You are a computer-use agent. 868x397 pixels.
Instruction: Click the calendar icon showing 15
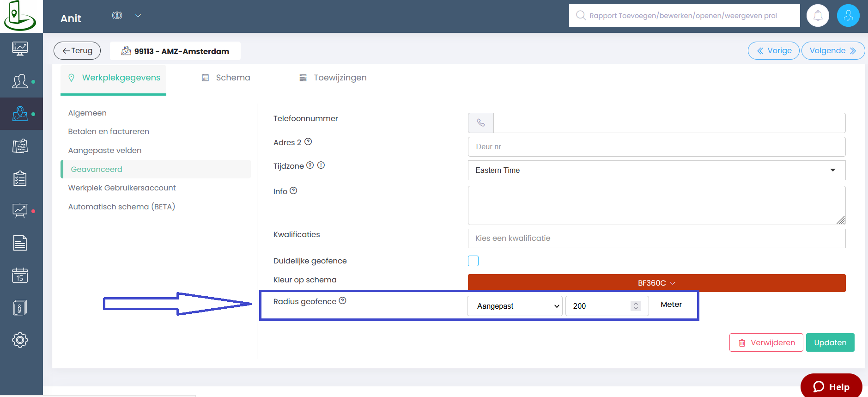tap(20, 275)
